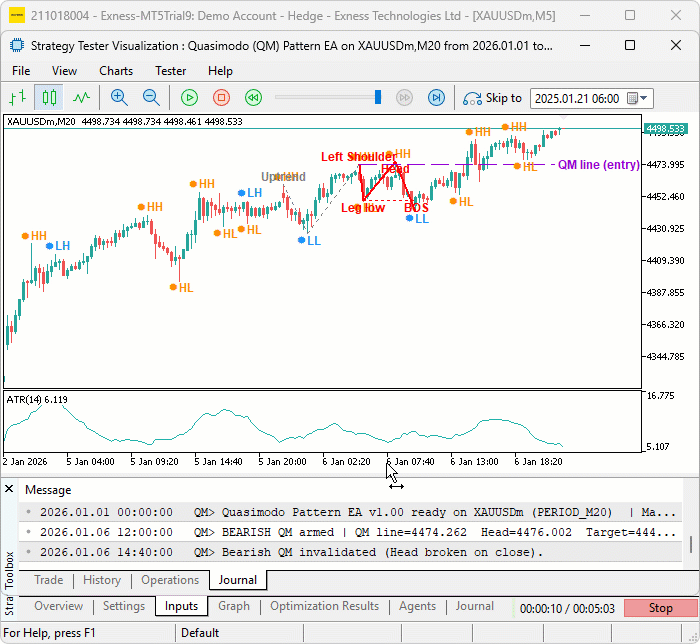Zoom out the chart
Screen dimensions: 700x644
151,97
